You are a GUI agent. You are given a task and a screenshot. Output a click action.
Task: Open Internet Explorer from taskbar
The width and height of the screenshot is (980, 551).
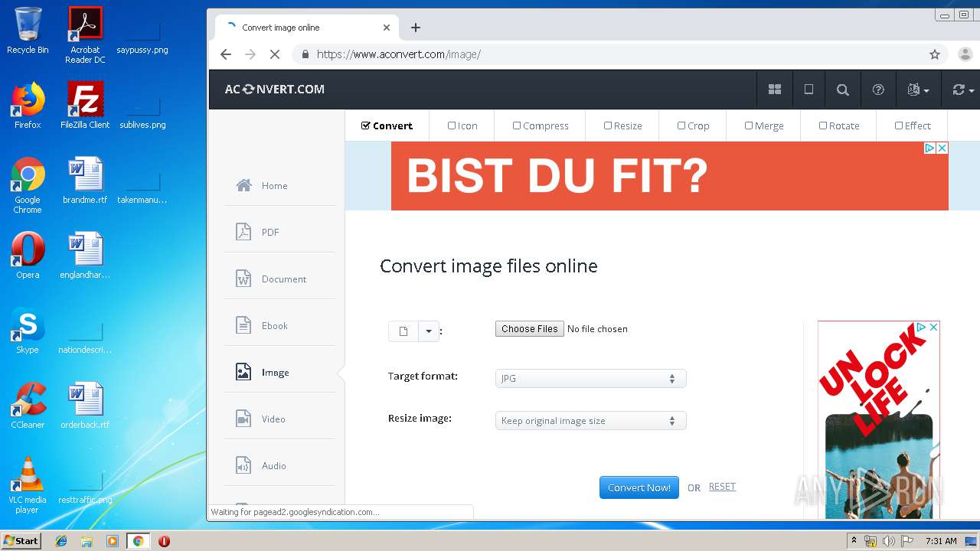[61, 541]
